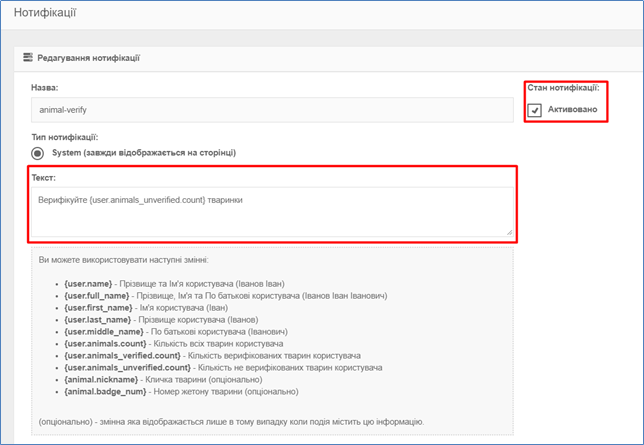Click the Редагування нотифікації panel heading text

click(x=89, y=58)
